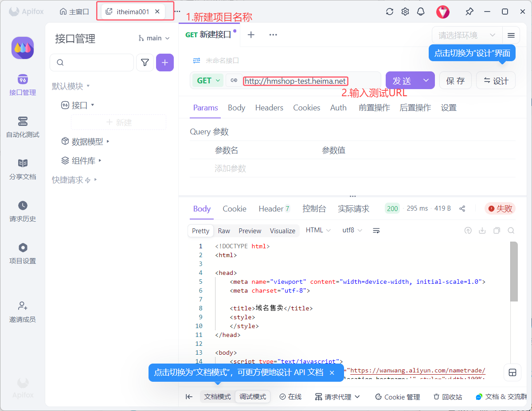The width and height of the screenshot is (532, 411).
Task: Open the 设置 request tab
Action: click(449, 108)
